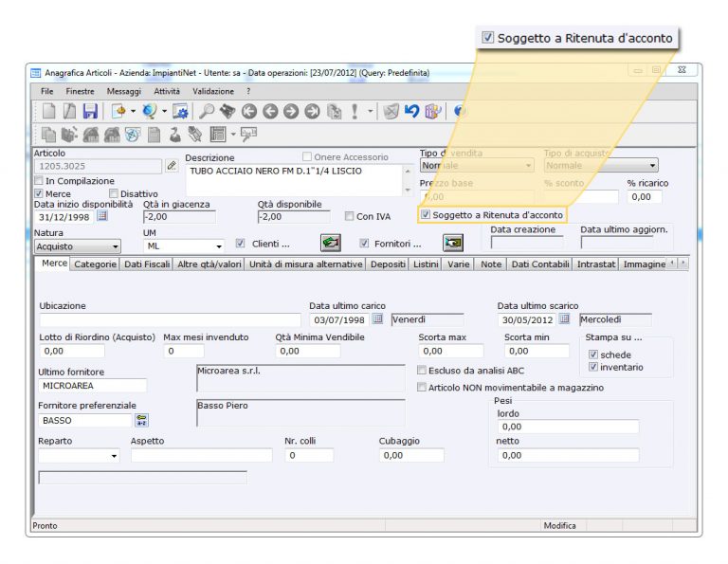Click the magnifying glass search icon
728x564 pixels.
[x=207, y=112]
